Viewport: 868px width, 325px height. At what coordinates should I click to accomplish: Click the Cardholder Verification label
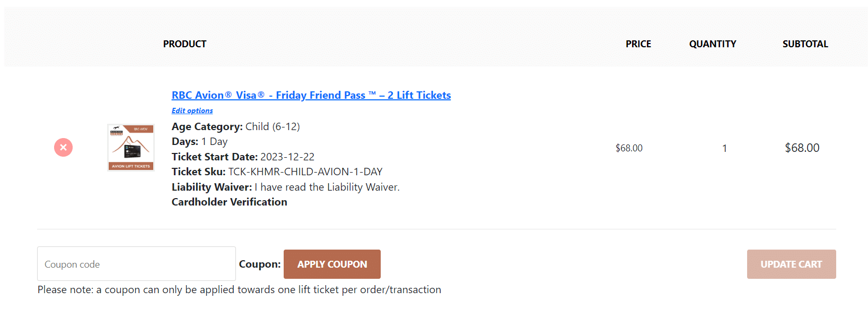click(x=229, y=202)
